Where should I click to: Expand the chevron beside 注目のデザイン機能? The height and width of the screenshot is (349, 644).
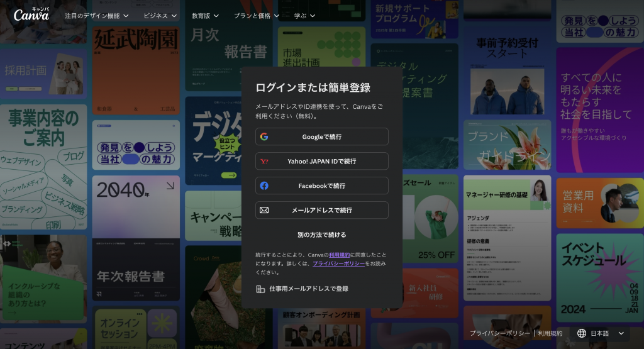pos(126,16)
